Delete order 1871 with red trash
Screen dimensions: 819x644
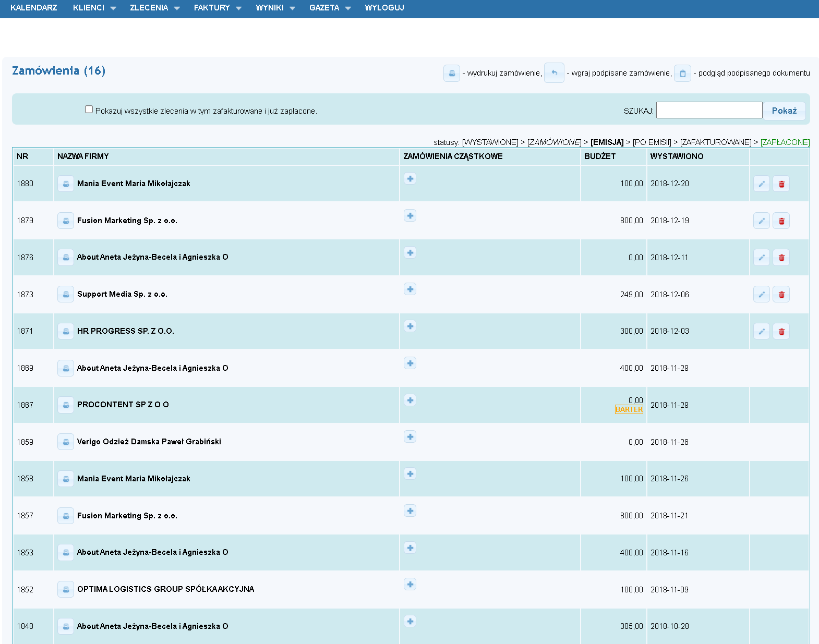pos(781,332)
